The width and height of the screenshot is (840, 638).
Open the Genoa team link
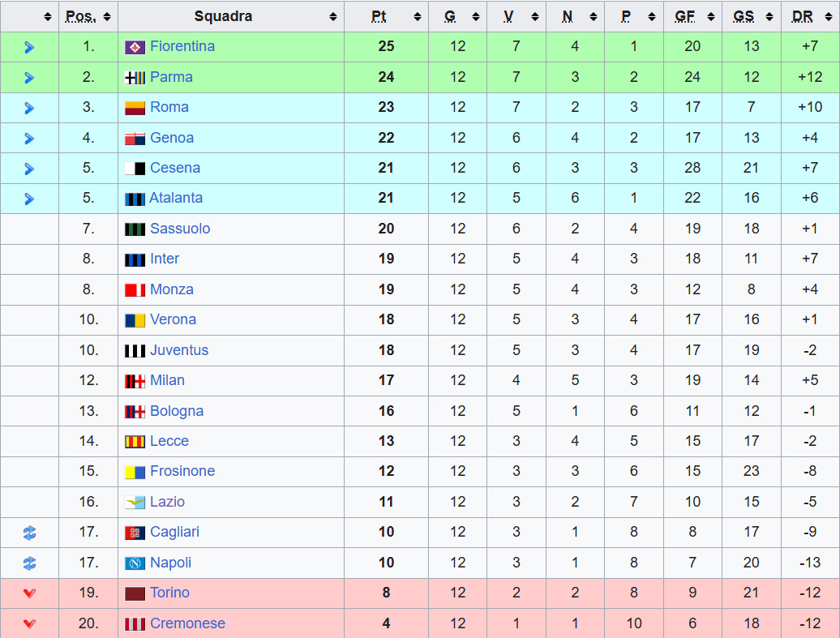[x=172, y=138]
